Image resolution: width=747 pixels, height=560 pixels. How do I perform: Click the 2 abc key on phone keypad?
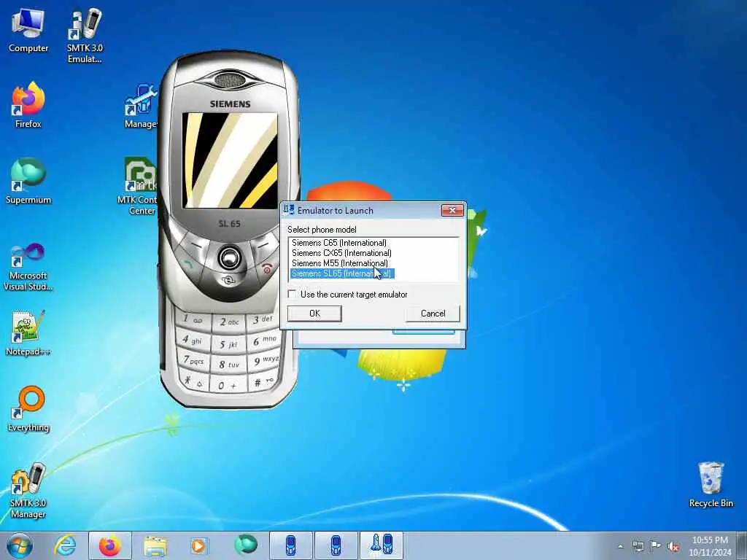(228, 322)
